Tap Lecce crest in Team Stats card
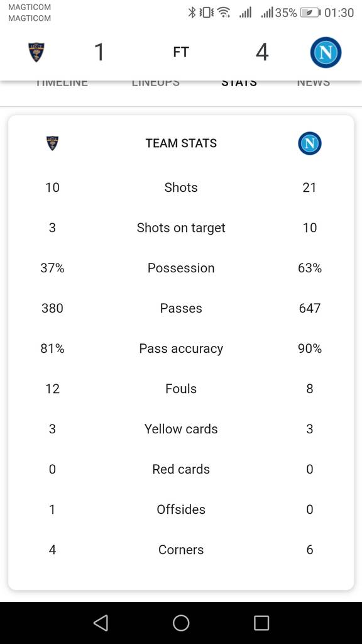Viewport: 362px width, 644px height. coord(52,143)
